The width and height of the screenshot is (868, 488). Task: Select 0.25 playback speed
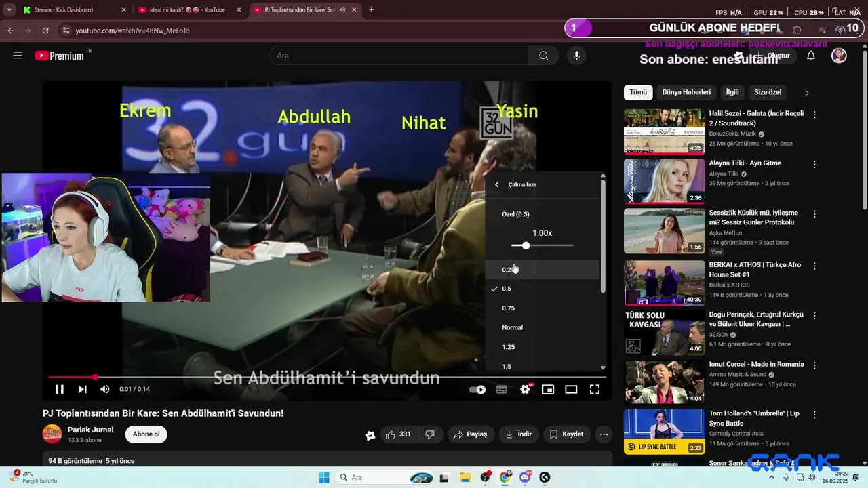click(542, 270)
